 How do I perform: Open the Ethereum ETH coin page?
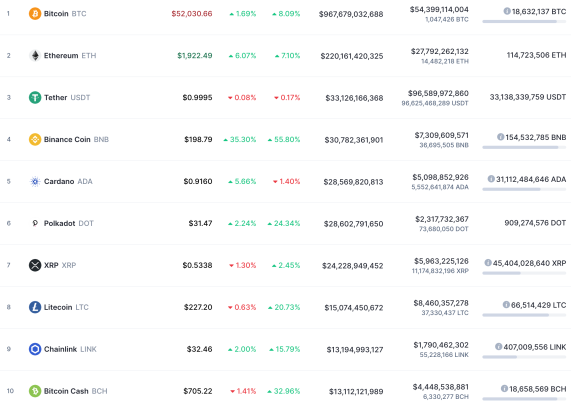coord(70,56)
